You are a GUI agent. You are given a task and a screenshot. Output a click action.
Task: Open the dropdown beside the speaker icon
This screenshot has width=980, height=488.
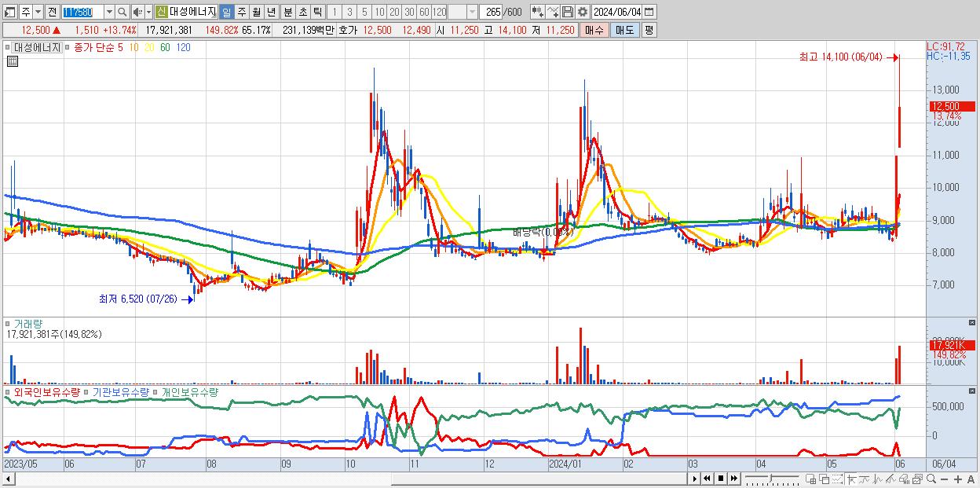[x=148, y=13]
